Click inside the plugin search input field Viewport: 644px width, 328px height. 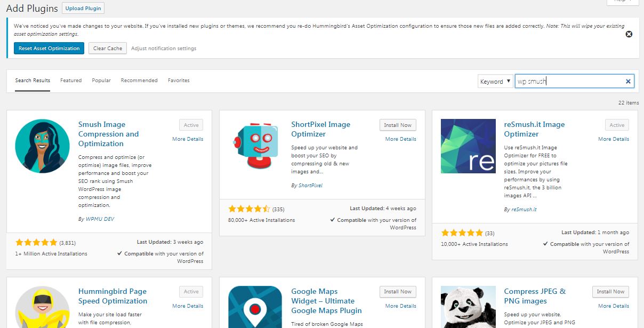coord(565,81)
